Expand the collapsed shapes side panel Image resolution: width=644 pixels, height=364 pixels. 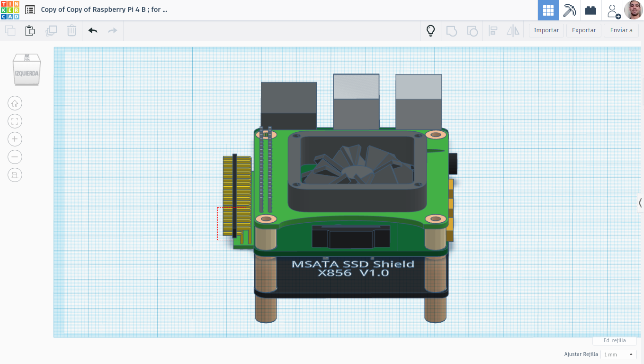640,203
